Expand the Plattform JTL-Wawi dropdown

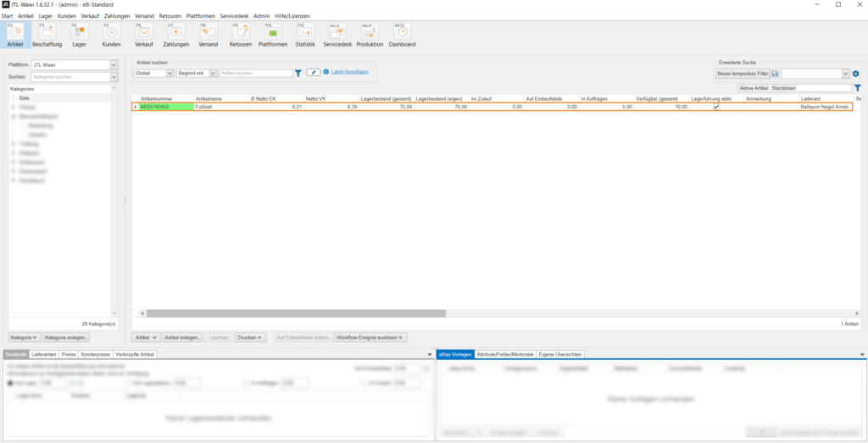114,64
